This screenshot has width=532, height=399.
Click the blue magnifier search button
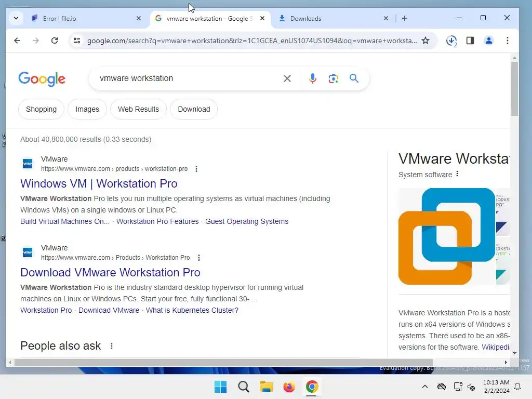pos(354,78)
